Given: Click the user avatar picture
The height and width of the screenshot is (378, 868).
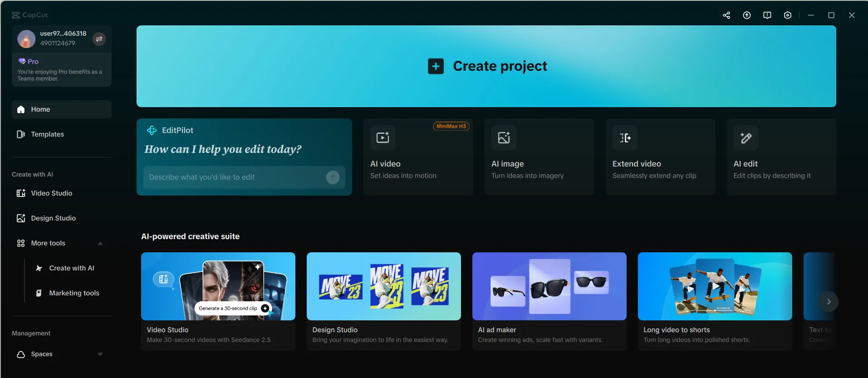Looking at the screenshot, I should click(x=26, y=39).
